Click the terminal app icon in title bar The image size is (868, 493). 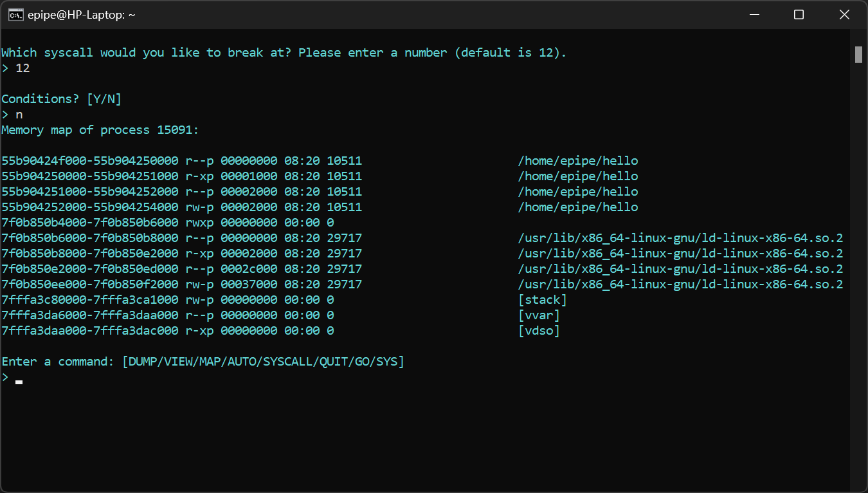[15, 15]
